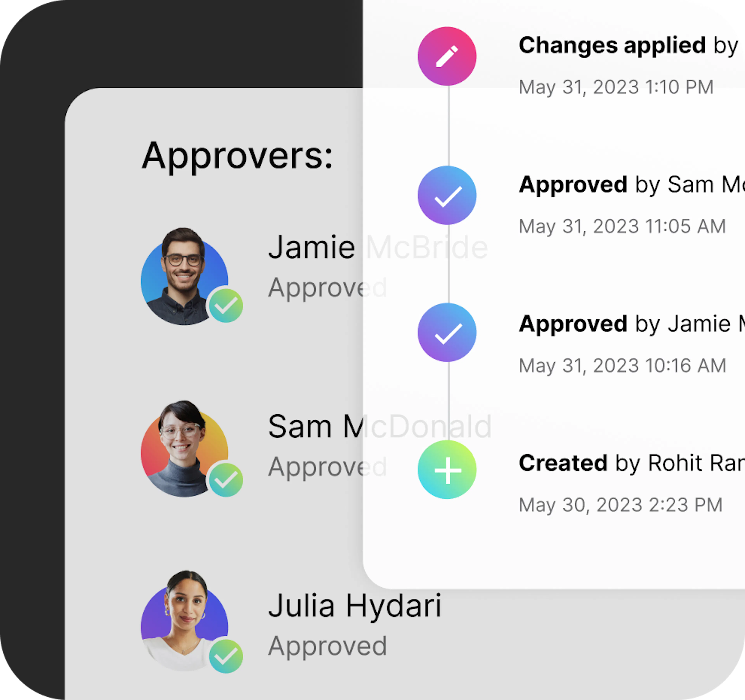Select the Julia Hydari approver name
Image resolution: width=745 pixels, height=700 pixels.
[x=355, y=606]
